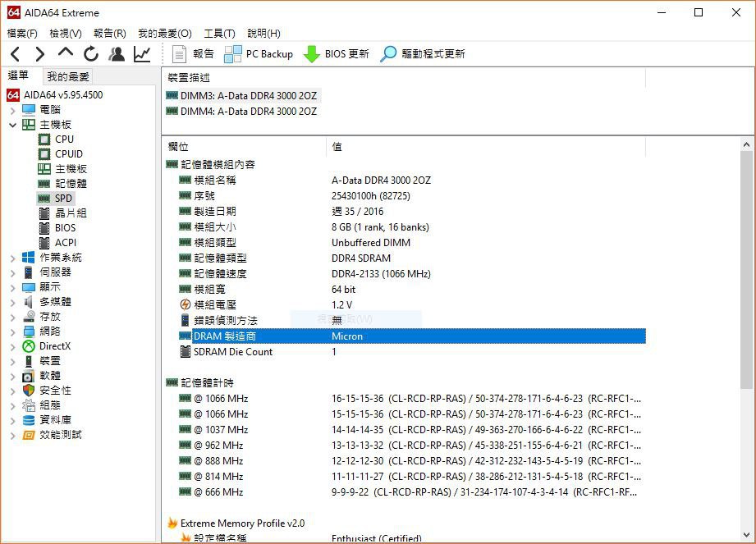Open the 工具(T) menu
Image resolution: width=756 pixels, height=544 pixels.
[x=219, y=34]
